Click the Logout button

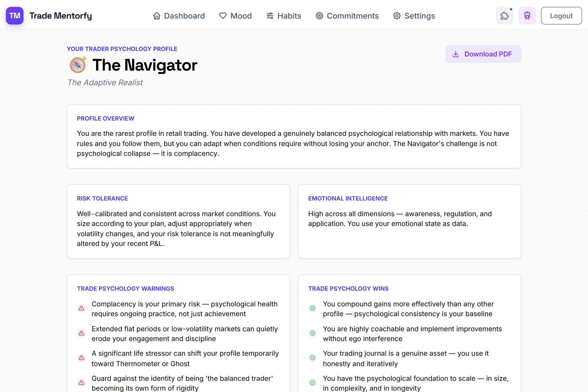click(x=561, y=16)
